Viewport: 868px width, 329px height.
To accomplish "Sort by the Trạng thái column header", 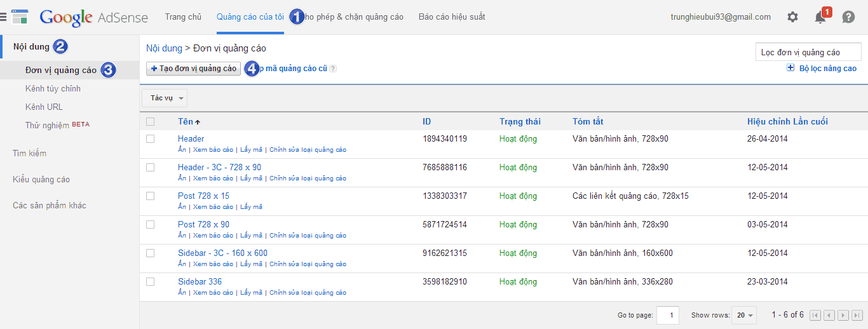I will coord(520,121).
